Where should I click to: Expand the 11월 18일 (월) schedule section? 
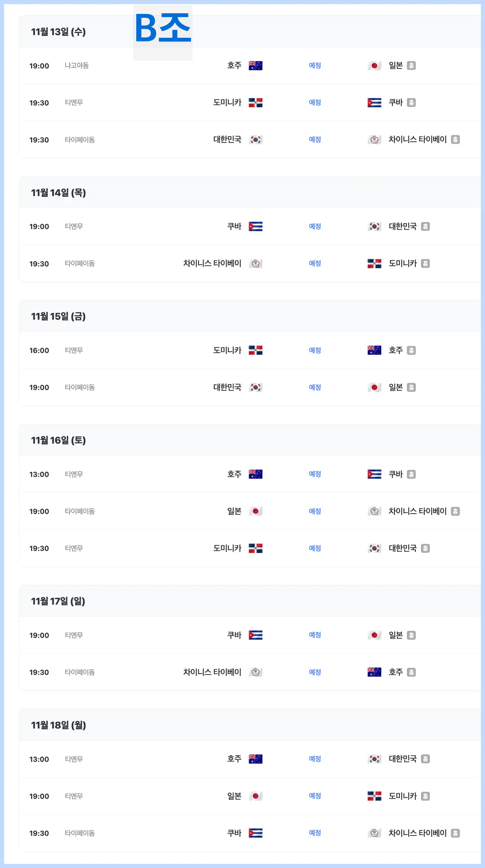[58, 726]
